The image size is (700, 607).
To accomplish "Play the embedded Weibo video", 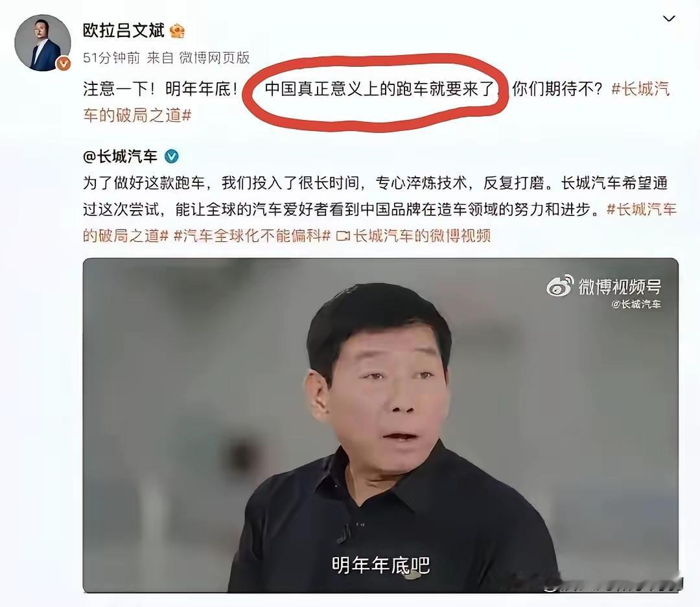I will tap(380, 425).
